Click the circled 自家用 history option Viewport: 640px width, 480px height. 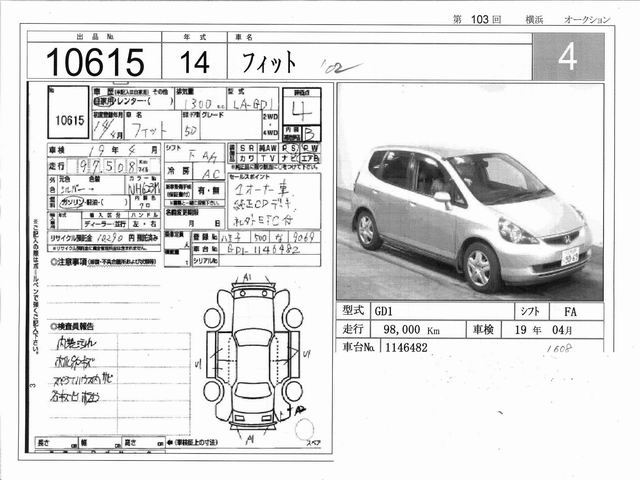[102, 102]
